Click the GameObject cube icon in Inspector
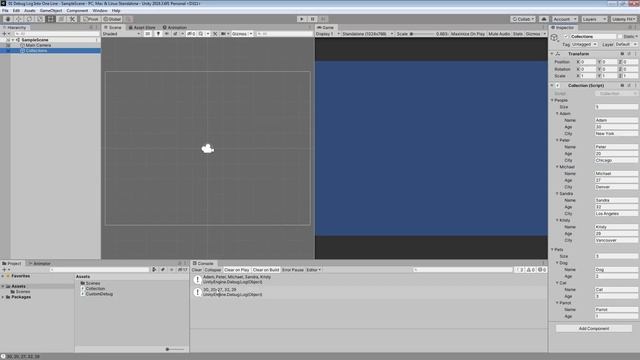Viewport: 640px width, 360px height. click(554, 38)
